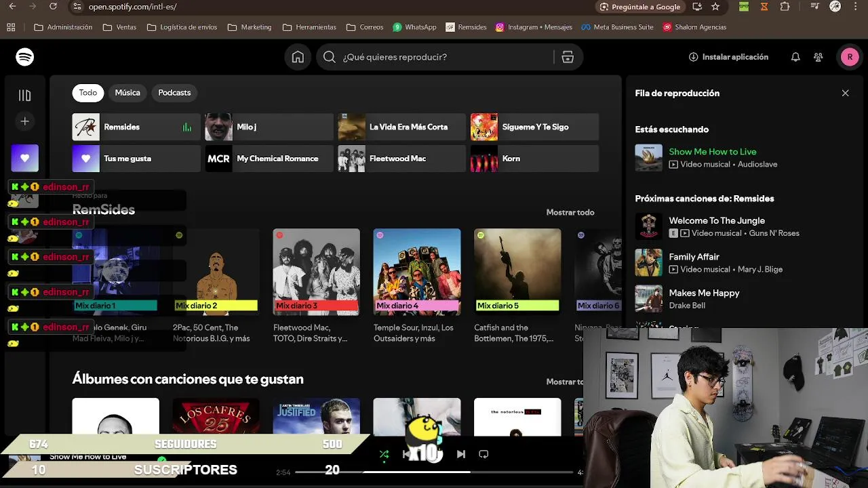Open La Vida Era Más Corta tile
868x488 pixels.
pos(402,127)
